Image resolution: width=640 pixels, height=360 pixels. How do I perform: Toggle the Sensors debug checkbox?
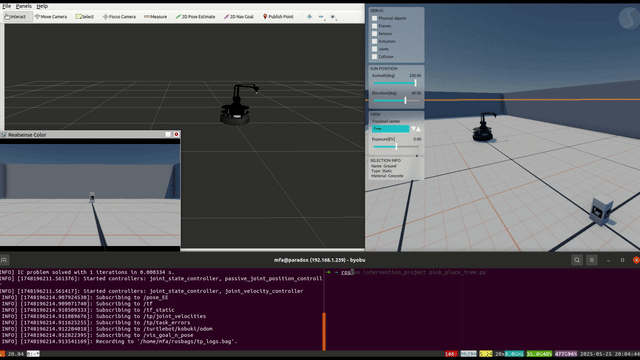coord(374,33)
